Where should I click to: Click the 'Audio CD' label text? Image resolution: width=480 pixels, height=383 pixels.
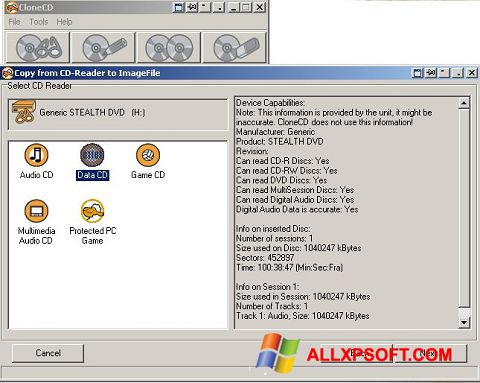pos(36,175)
